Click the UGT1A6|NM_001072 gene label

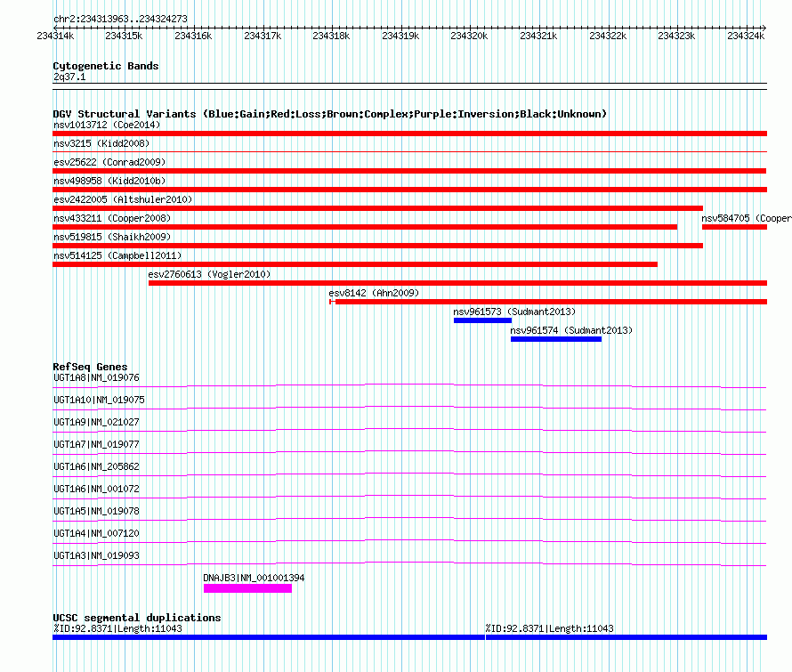click(x=96, y=490)
